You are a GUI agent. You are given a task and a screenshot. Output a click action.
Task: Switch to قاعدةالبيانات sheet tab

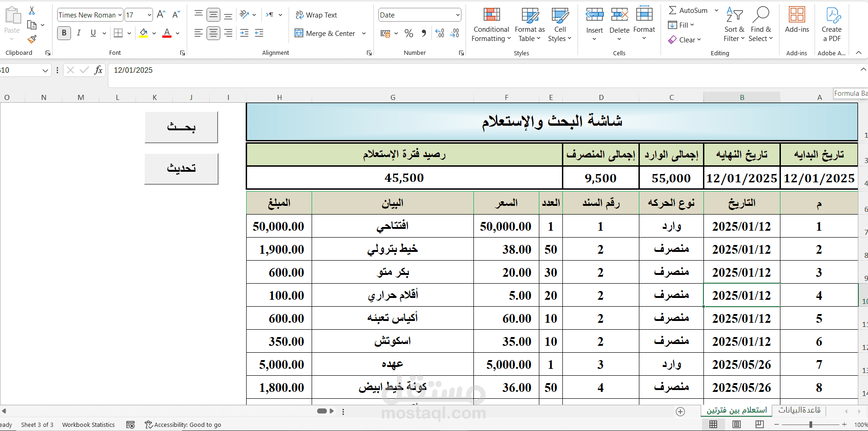click(x=800, y=410)
